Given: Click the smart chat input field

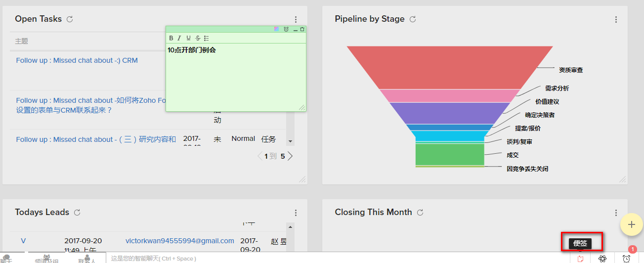Looking at the screenshot, I should point(297,259).
